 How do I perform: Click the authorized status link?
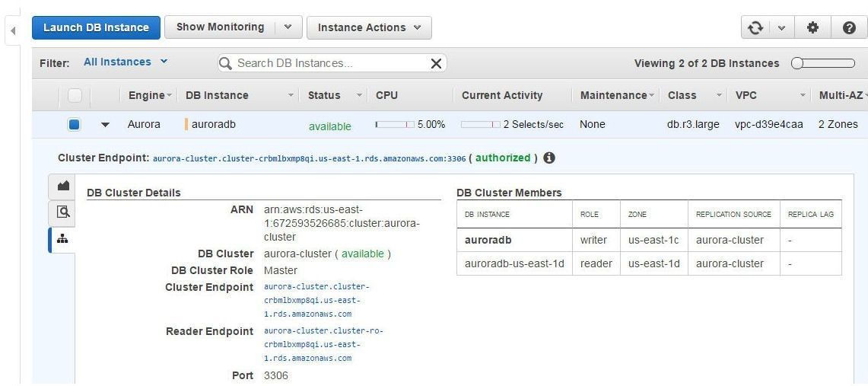pos(503,158)
